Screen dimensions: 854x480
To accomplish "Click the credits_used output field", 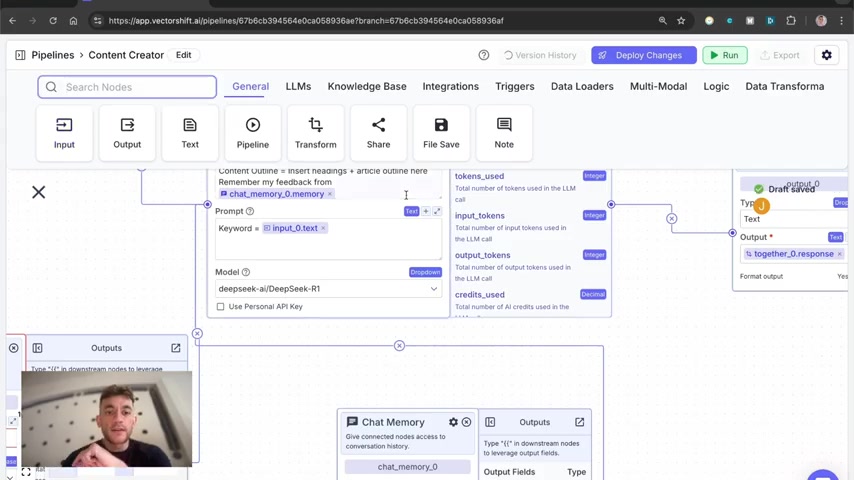I will pos(480,295).
